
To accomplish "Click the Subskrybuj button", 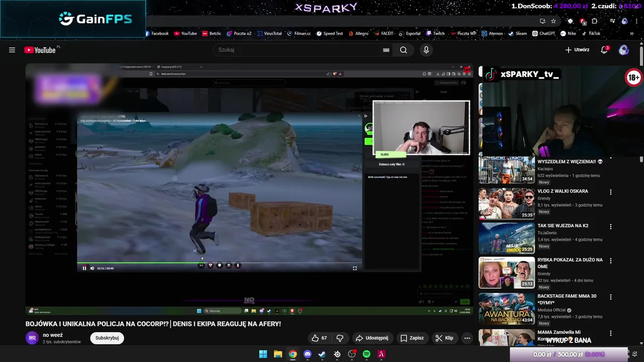I will click(107, 338).
